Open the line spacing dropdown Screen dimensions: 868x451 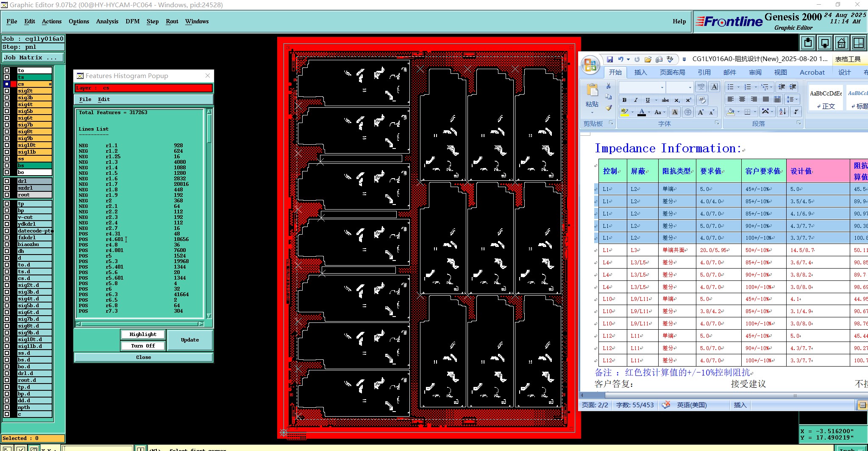coord(792,99)
